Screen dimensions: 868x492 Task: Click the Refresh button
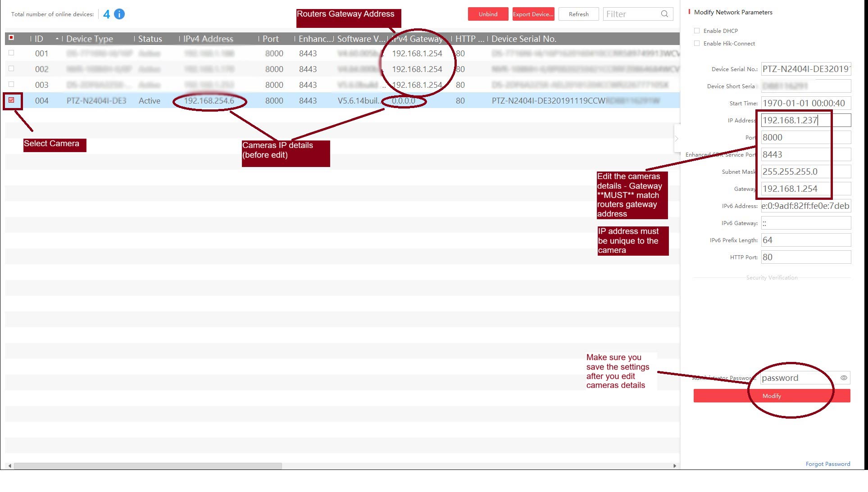pyautogui.click(x=578, y=14)
